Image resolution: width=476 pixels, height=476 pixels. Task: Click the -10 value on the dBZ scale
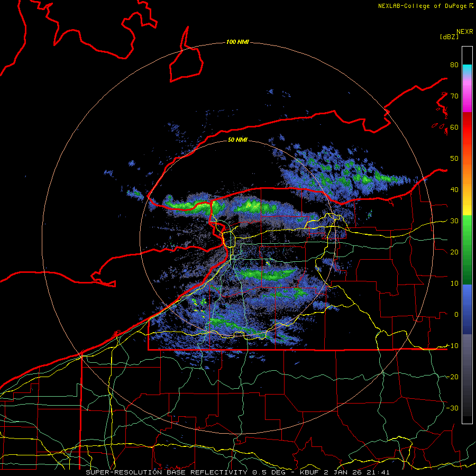452,346
